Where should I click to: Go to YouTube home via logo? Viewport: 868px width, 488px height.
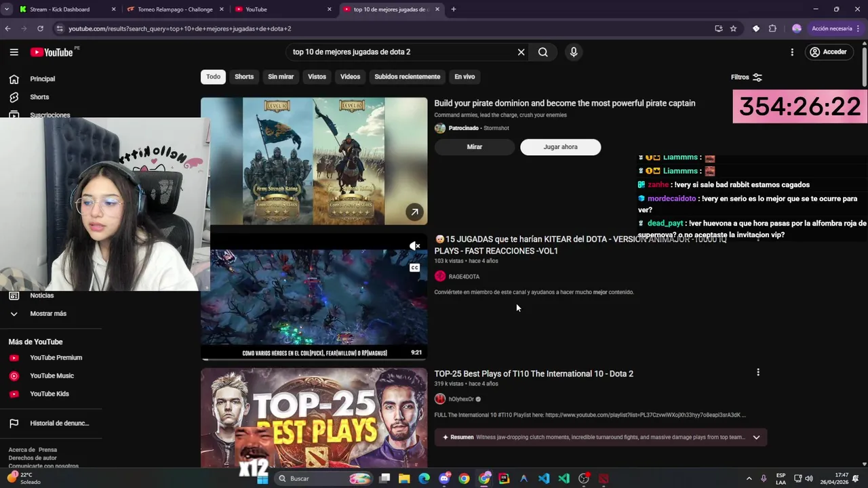pos(51,52)
